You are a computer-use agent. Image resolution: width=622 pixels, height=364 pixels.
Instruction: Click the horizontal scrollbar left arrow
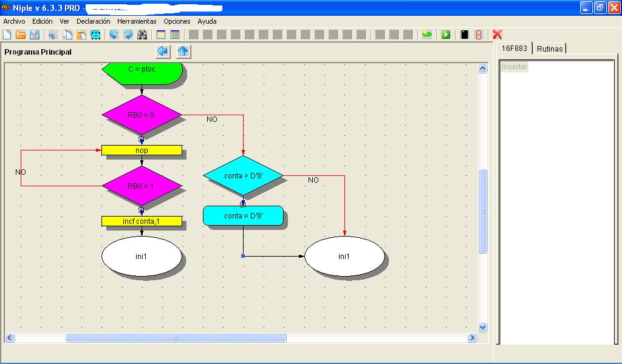click(10, 337)
